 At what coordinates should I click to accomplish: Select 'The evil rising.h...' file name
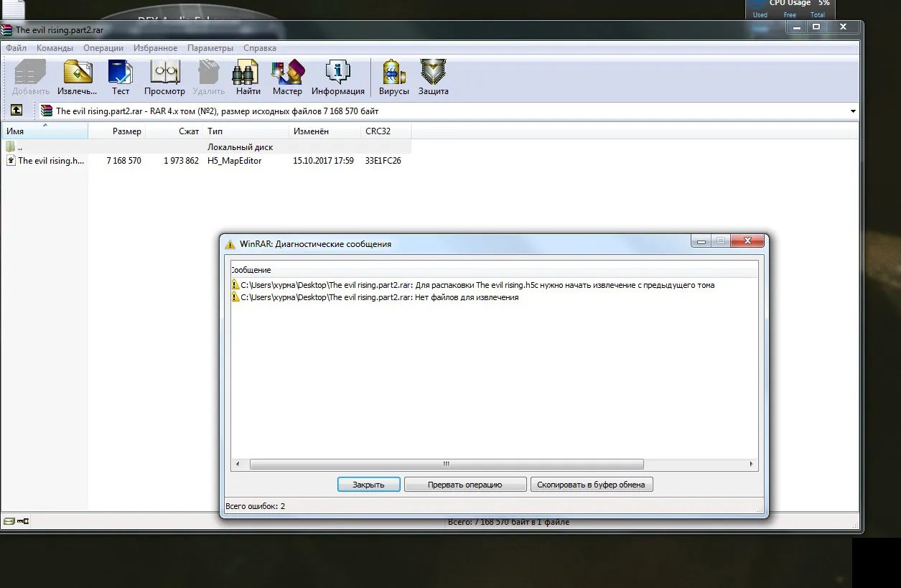coord(51,161)
